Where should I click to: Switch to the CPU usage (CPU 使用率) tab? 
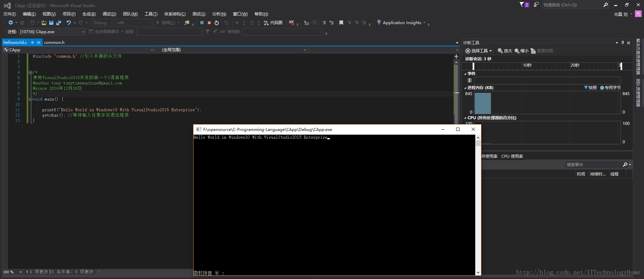512,156
